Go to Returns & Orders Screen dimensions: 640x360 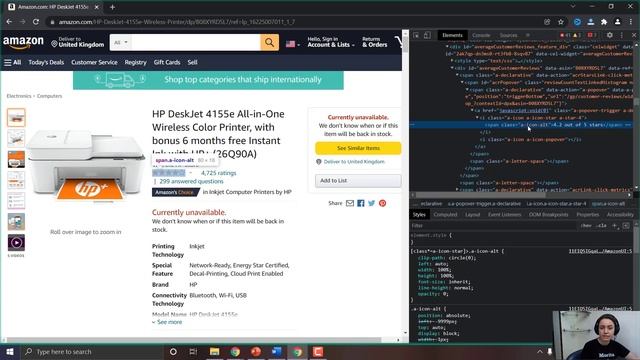(374, 42)
